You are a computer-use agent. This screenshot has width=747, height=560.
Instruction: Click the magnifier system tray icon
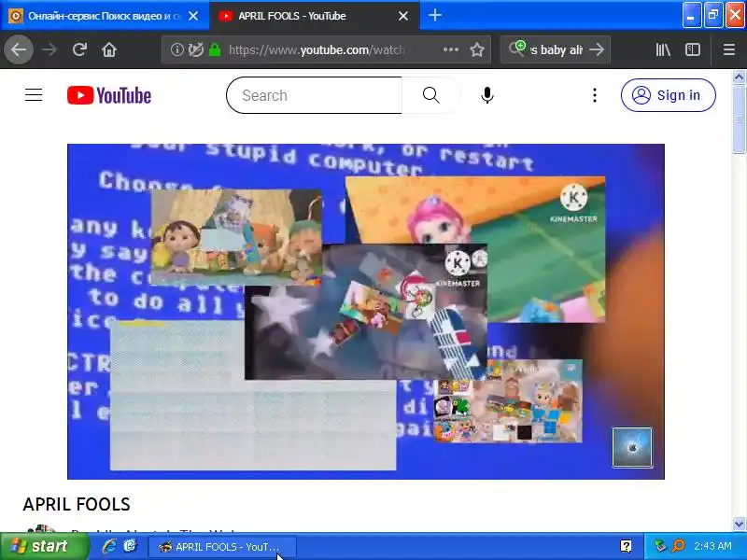[x=678, y=546]
